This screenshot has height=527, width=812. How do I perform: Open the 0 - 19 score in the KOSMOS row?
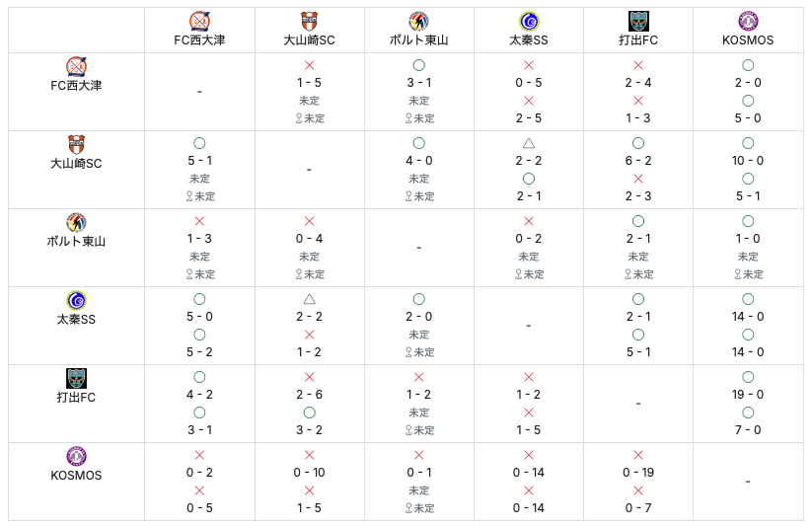[638, 473]
